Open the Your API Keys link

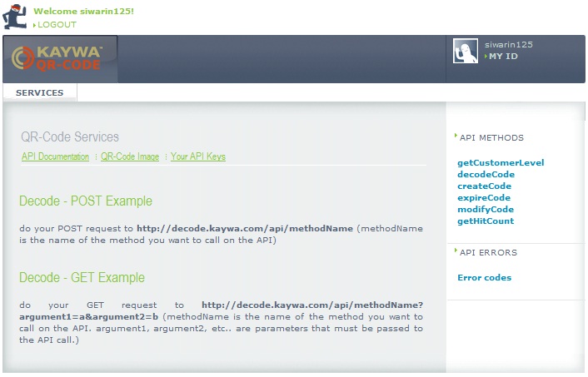pos(198,156)
